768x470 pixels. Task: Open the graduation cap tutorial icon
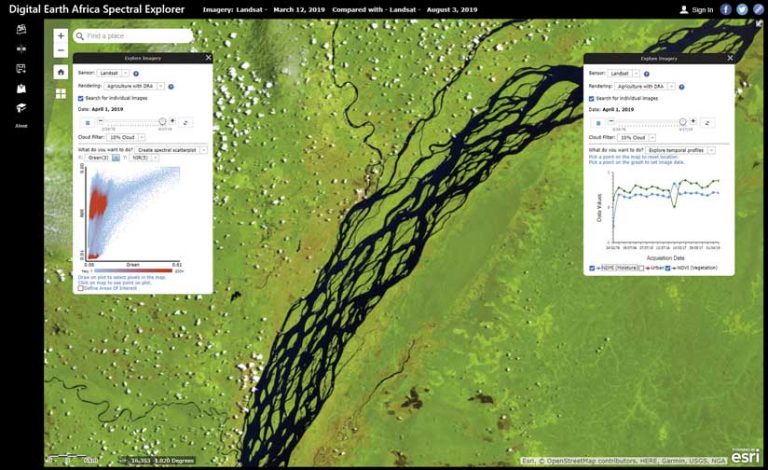tap(21, 108)
